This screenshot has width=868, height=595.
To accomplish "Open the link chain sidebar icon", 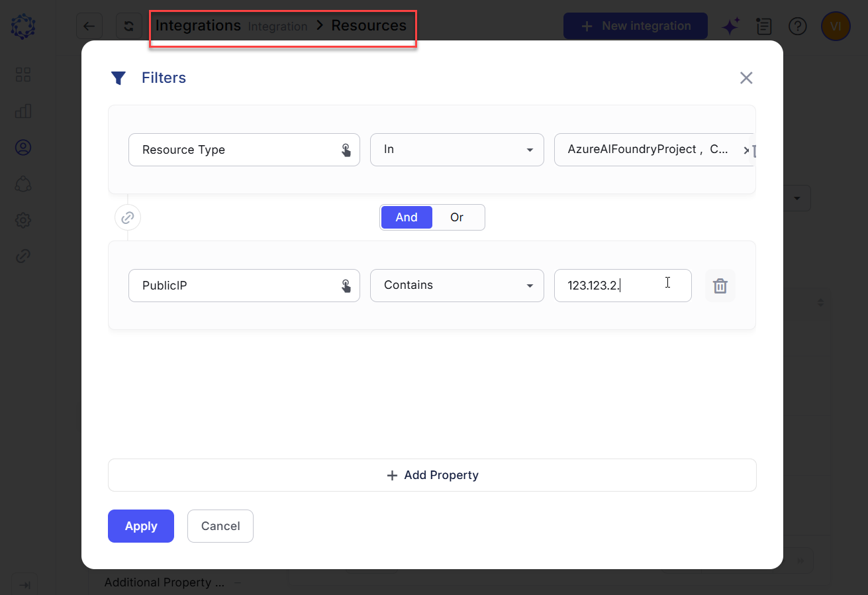I will pyautogui.click(x=23, y=256).
